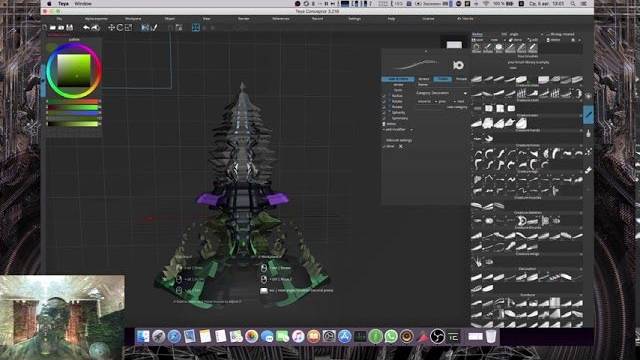Click the Default settings button
Viewport: 640px width, 360px height.
(399, 140)
